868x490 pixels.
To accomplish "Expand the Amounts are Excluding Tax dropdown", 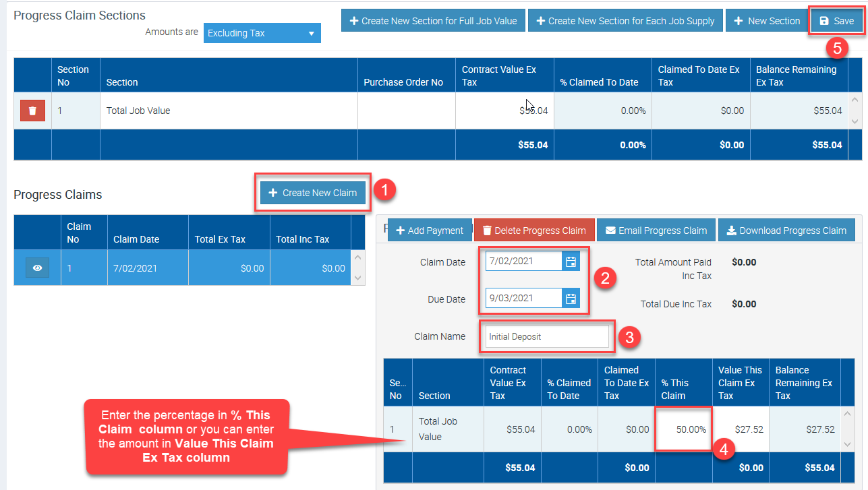I will 262,33.
